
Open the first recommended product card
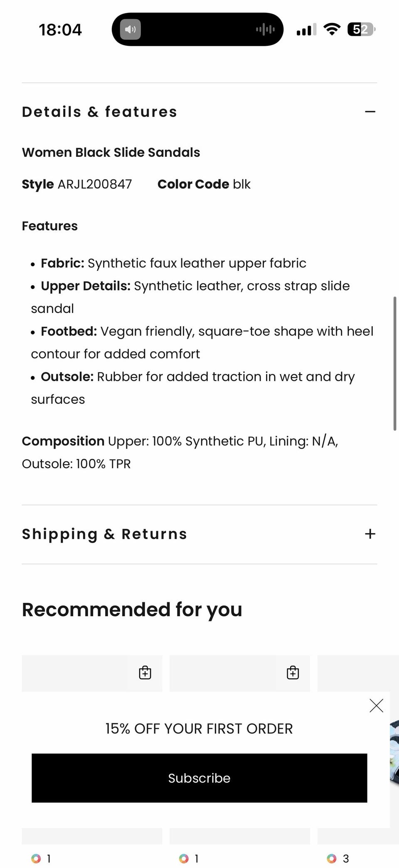pos(92,673)
